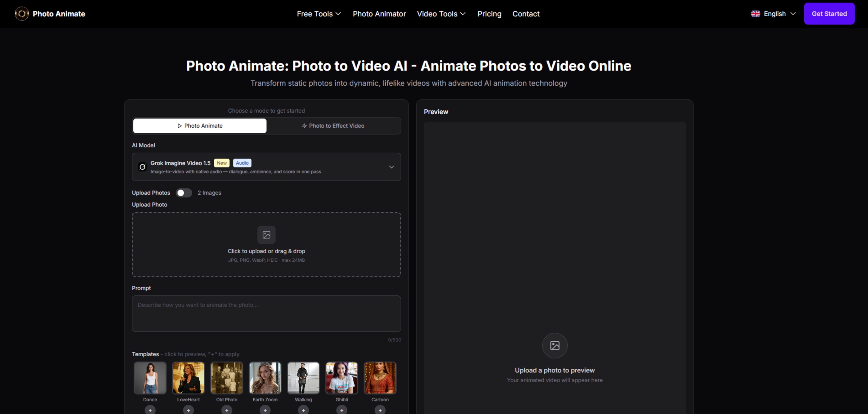Click the preview placeholder image icon

click(555, 346)
